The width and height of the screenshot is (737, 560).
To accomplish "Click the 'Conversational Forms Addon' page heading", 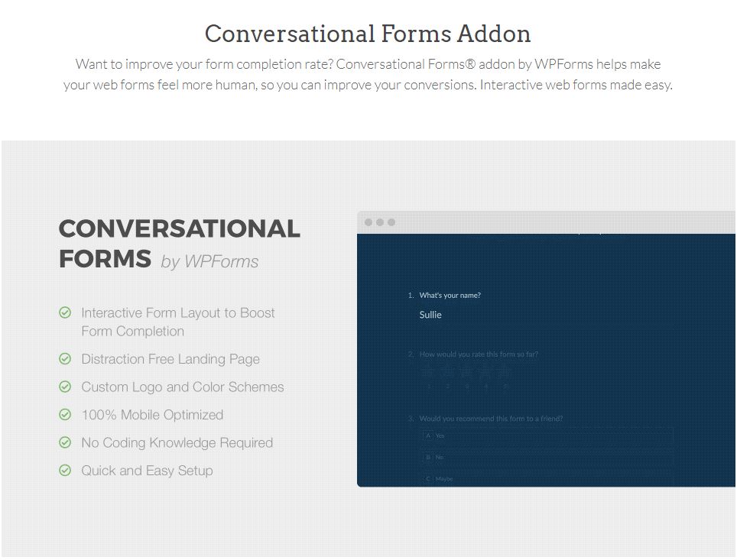I will click(x=368, y=34).
